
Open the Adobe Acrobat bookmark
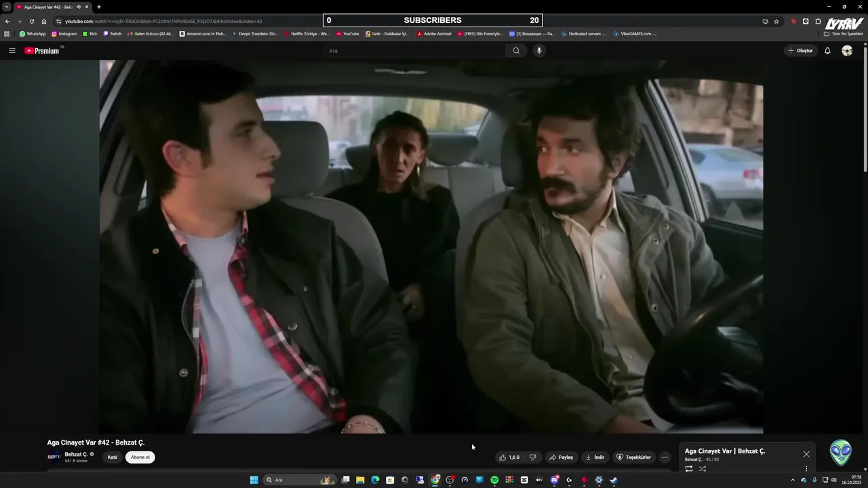[434, 33]
